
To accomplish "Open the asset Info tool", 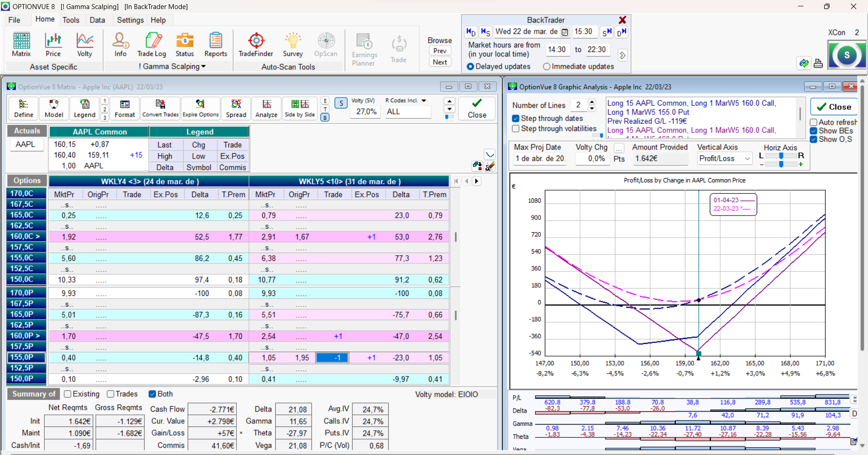I will click(120, 45).
